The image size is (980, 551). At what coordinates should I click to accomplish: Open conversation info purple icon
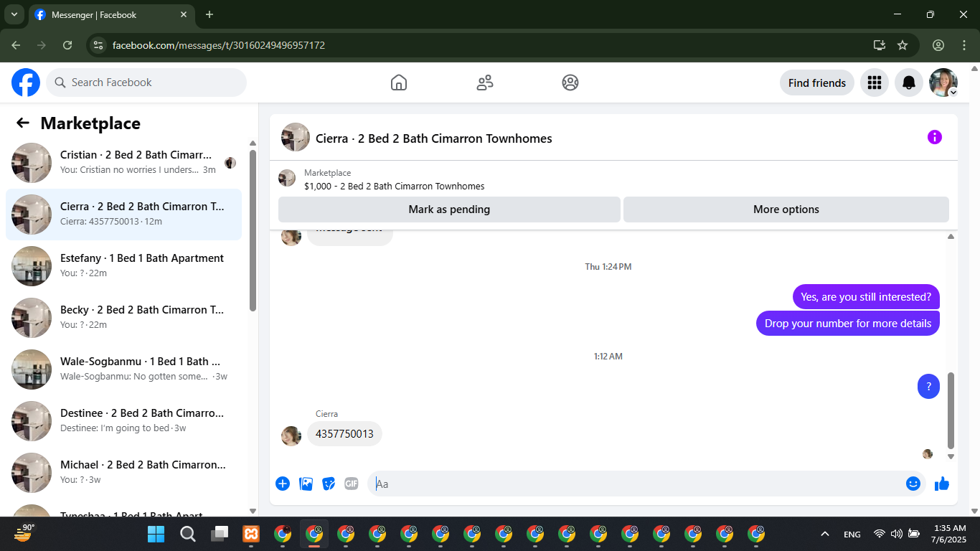(934, 137)
